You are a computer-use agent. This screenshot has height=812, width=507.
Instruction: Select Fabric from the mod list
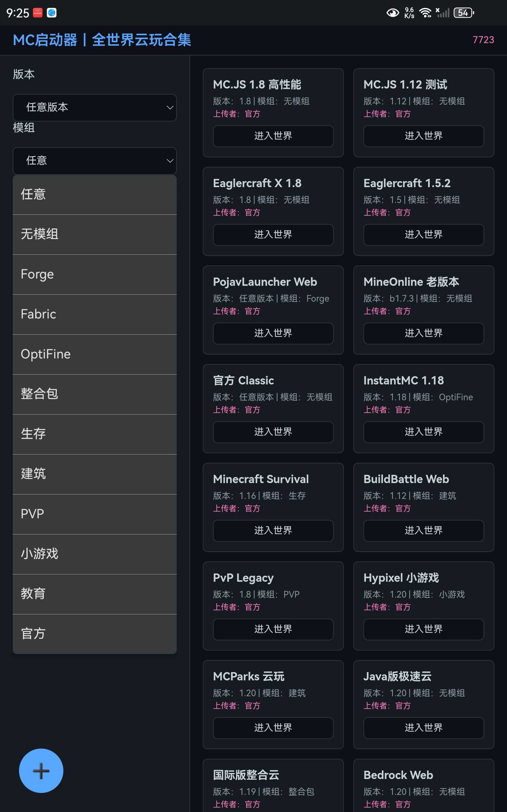[94, 314]
